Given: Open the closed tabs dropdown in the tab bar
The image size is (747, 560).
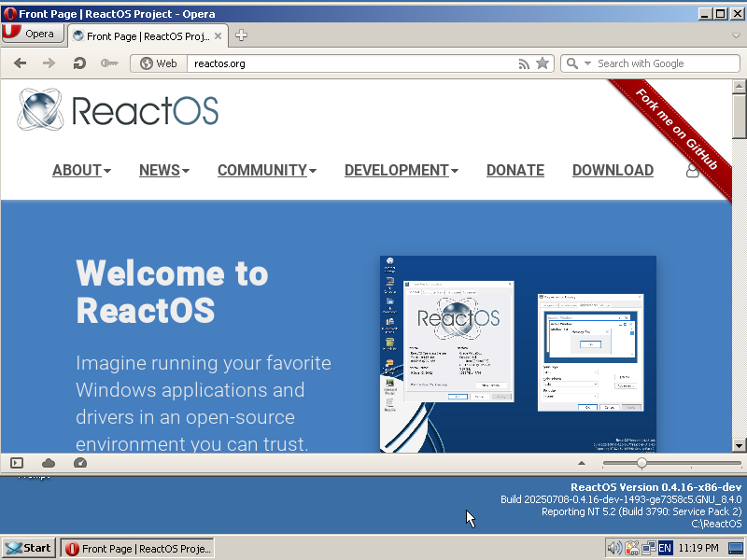Looking at the screenshot, I should 736,35.
